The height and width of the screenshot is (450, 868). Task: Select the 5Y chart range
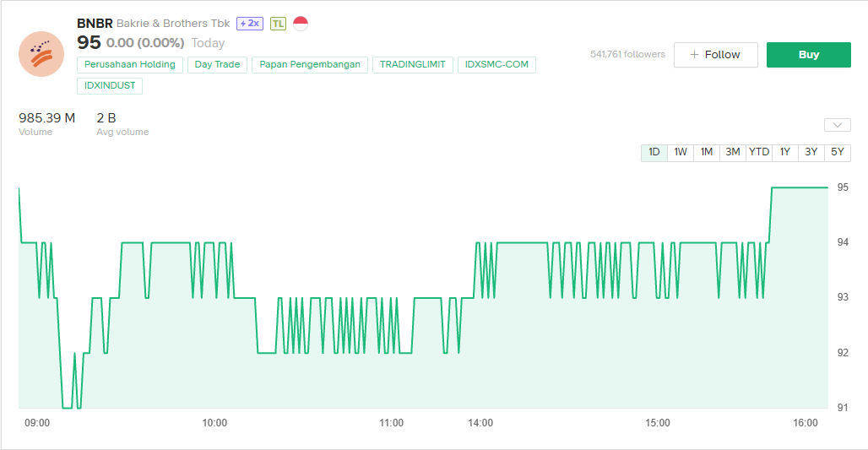coord(838,152)
